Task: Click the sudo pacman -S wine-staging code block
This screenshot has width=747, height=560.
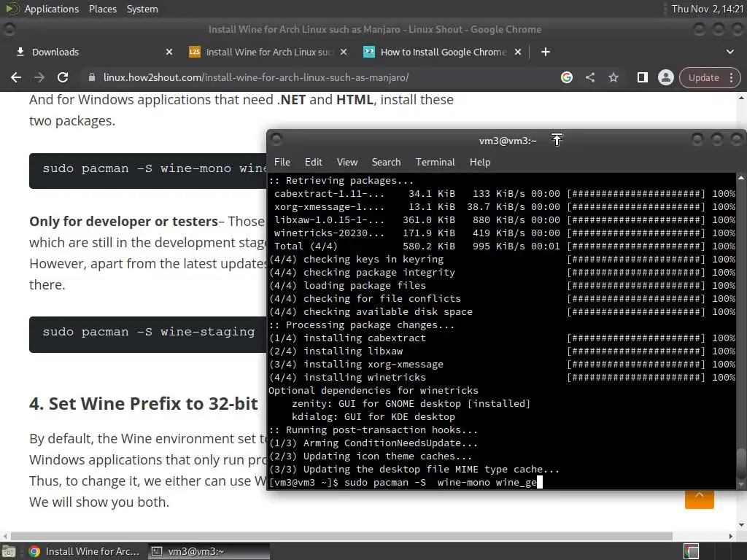Action: pos(149,334)
